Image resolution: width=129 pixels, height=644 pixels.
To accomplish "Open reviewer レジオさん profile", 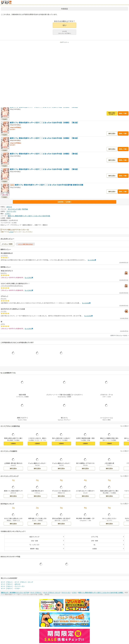I will [x=4, y=255].
